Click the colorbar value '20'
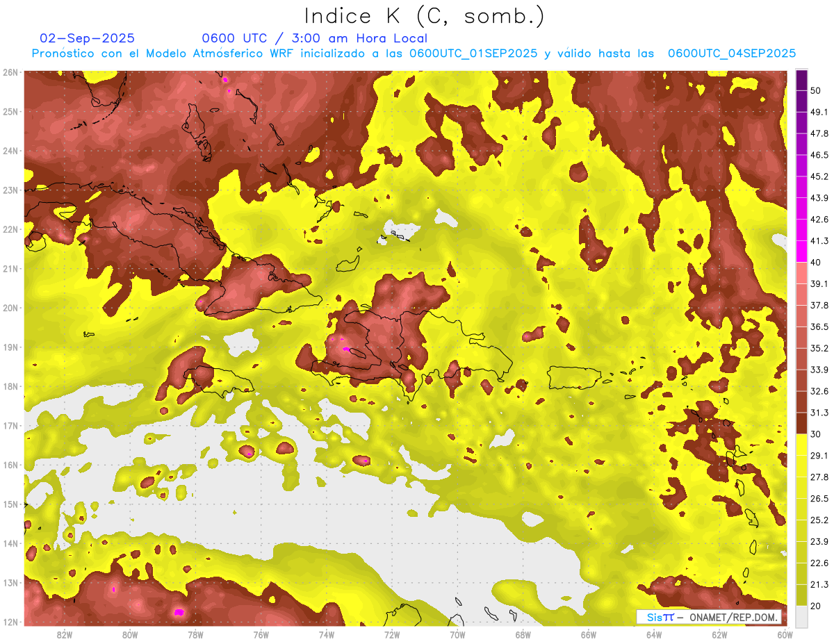Viewport: 834px width, 644px height. 815,605
